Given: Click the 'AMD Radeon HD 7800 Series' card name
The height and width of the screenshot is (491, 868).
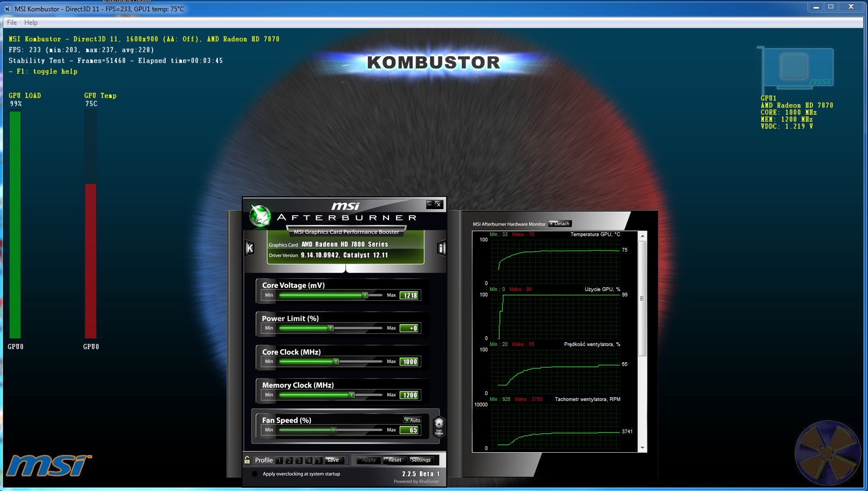Looking at the screenshot, I should click(x=345, y=244).
